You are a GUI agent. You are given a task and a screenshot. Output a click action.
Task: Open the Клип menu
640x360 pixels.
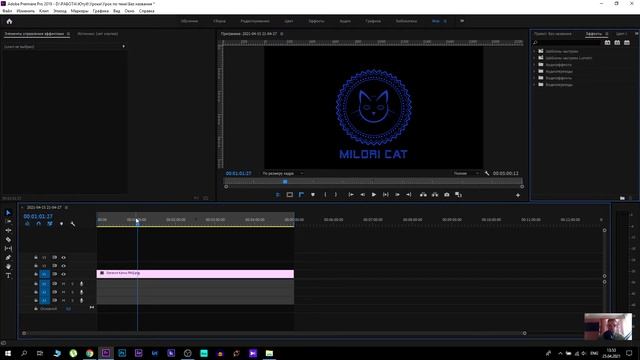pos(44,11)
